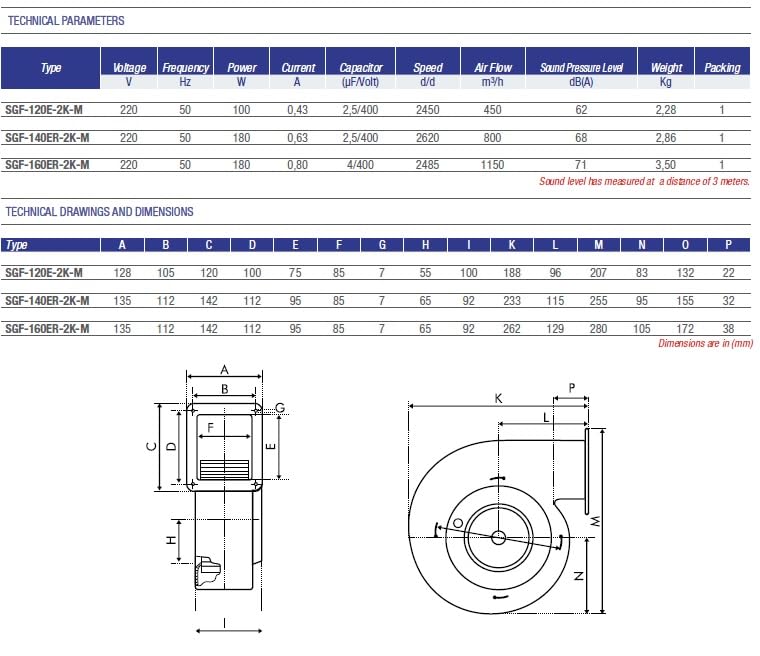760x656 pixels.
Task: Click the red sound level measurement note
Action: [x=644, y=181]
